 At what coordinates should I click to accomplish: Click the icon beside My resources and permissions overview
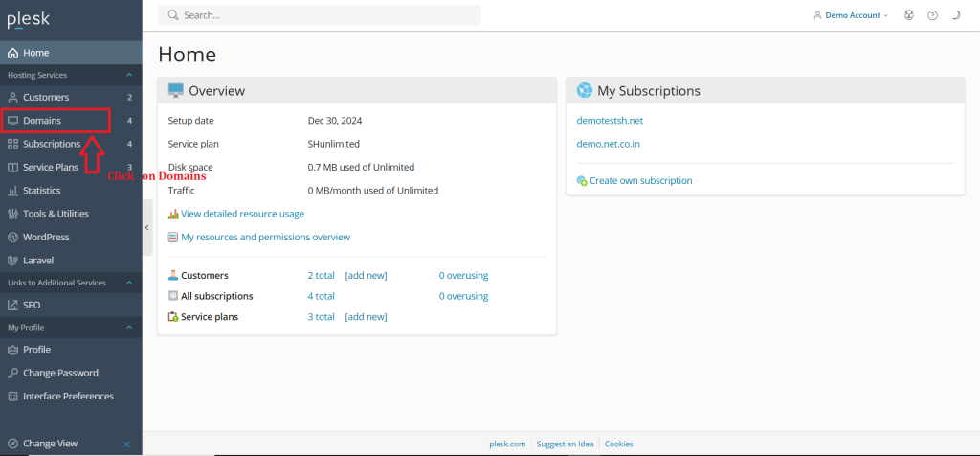(x=173, y=237)
